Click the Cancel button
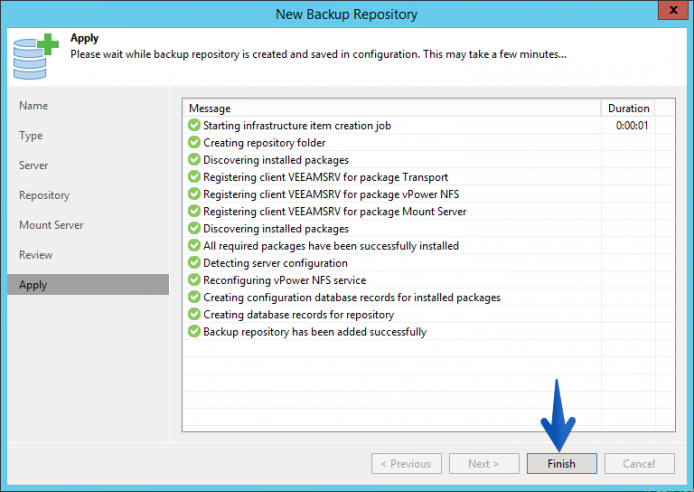This screenshot has height=492, width=694. tap(639, 463)
